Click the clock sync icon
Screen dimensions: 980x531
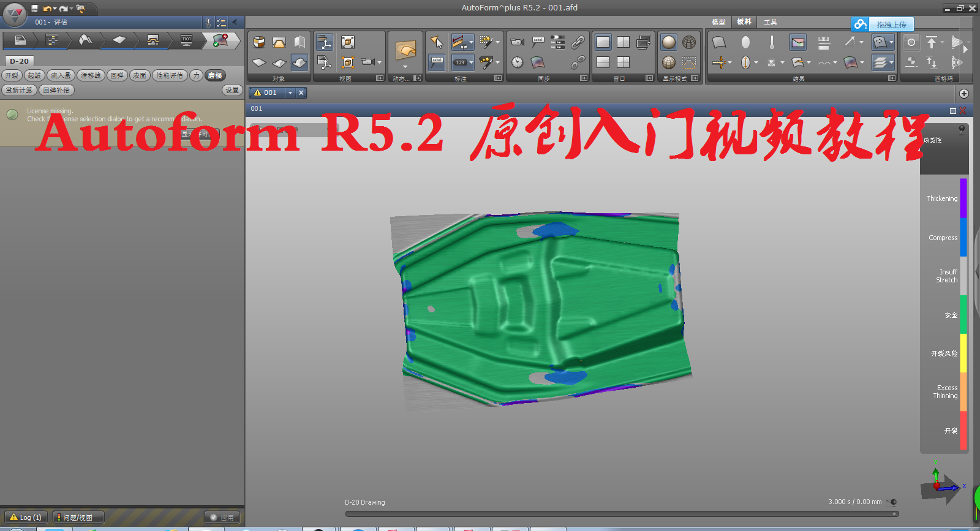(x=518, y=62)
